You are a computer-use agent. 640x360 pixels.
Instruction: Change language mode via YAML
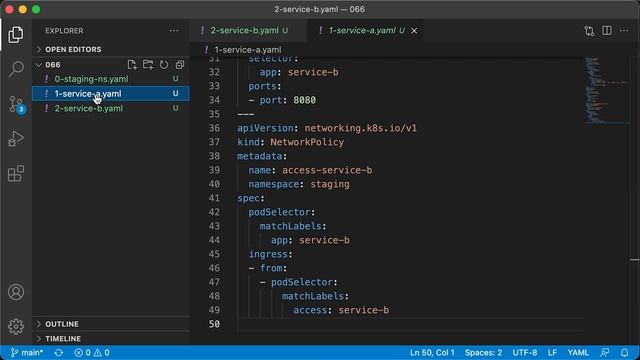578,353
